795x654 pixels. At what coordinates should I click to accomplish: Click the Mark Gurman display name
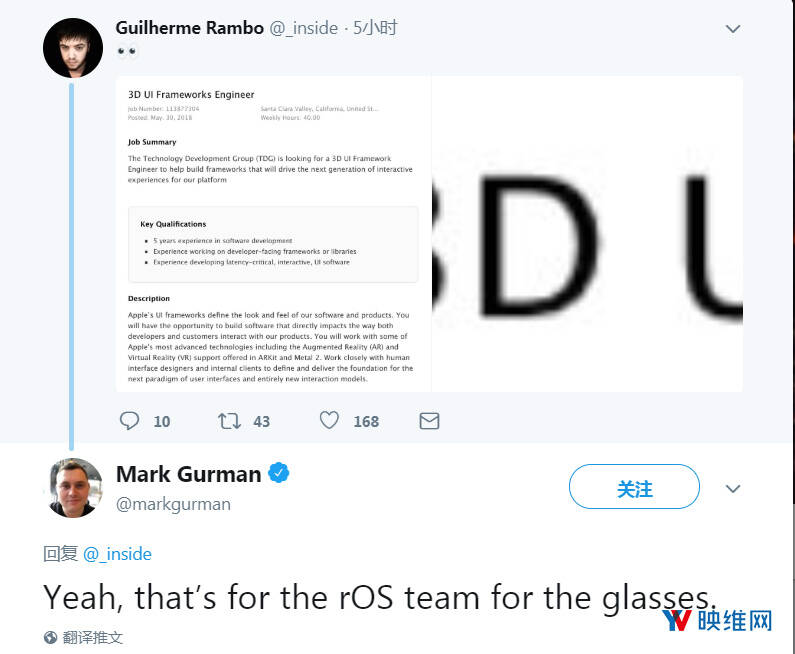[x=189, y=474]
